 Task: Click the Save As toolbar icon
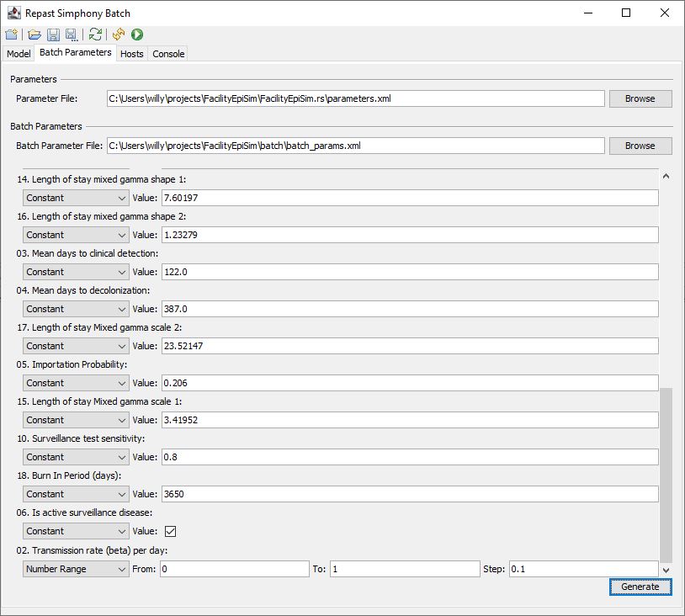(72, 35)
